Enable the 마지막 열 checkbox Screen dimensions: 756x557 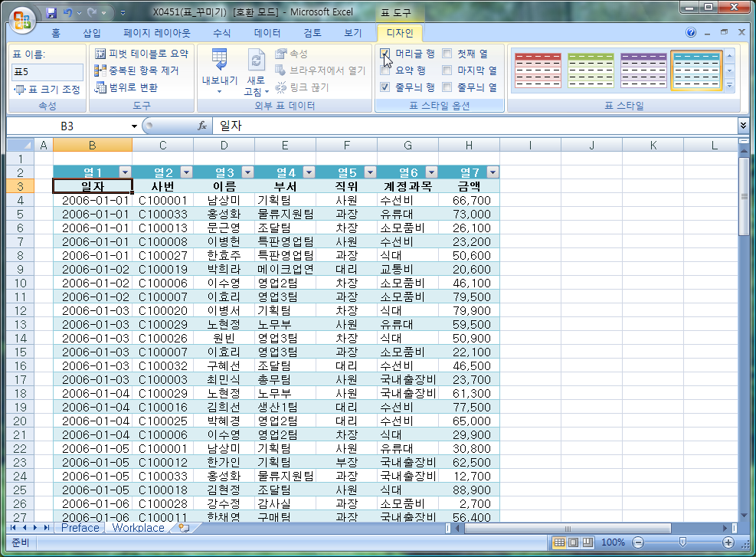point(447,70)
